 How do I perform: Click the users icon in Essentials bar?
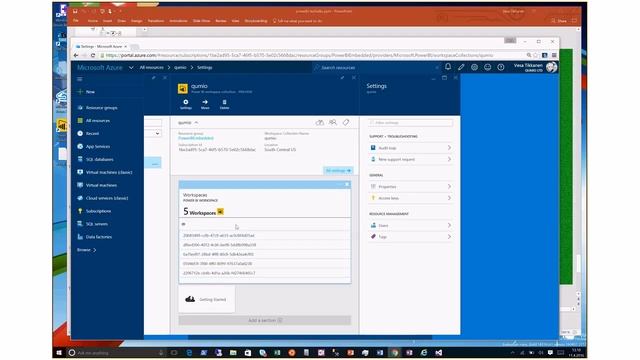(x=333, y=122)
